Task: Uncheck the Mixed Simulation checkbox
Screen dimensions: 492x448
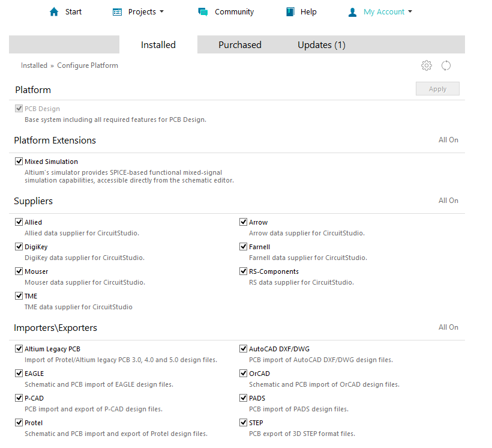Action: pos(19,162)
